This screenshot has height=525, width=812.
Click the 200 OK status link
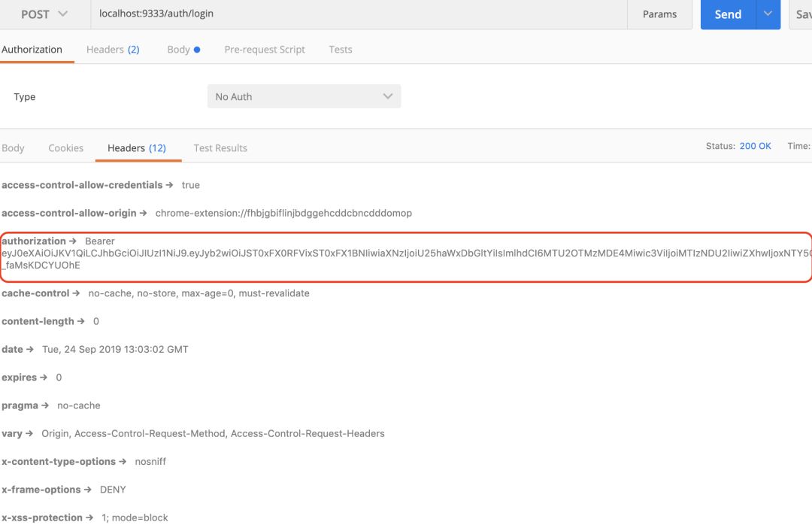point(755,145)
